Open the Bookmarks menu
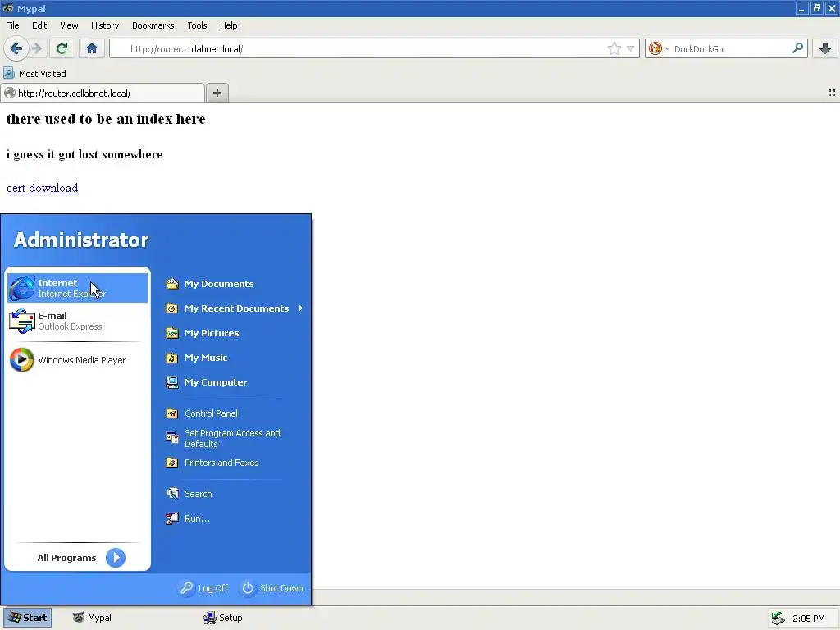Screen dimensions: 840x630 153,25
